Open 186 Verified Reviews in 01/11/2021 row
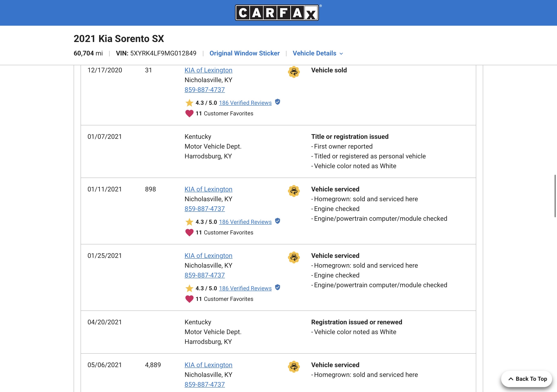 [x=245, y=222]
